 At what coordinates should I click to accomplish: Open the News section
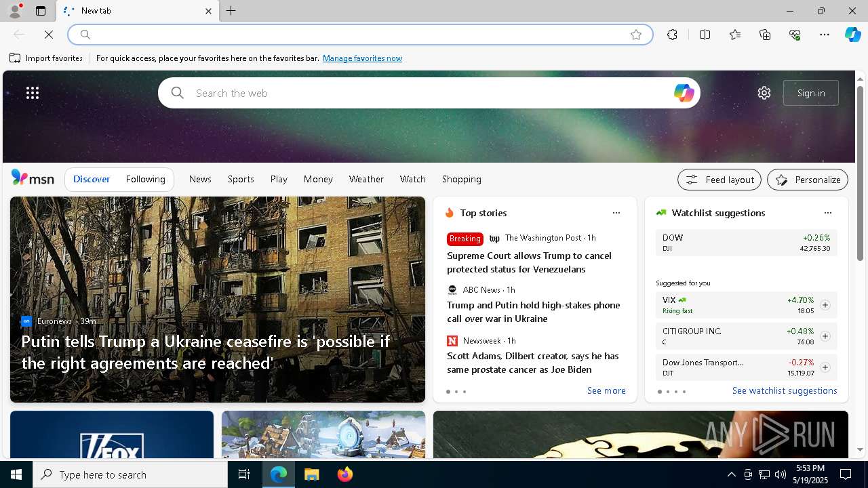[200, 179]
